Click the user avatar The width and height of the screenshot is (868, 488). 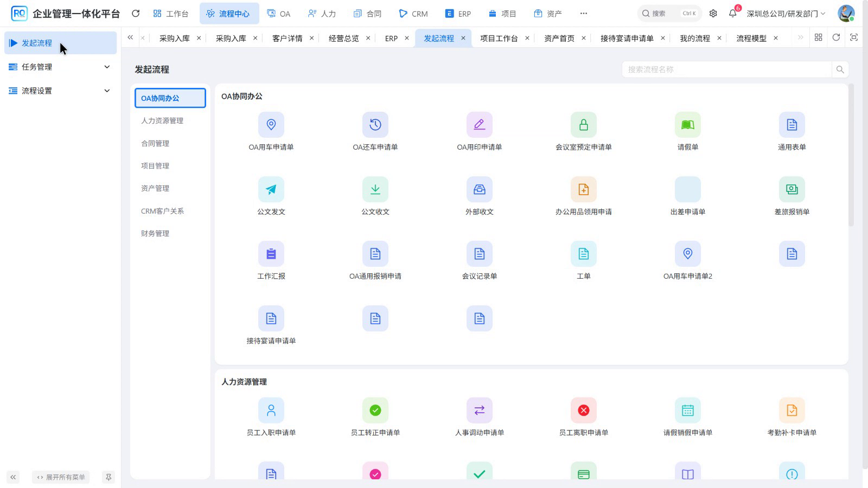click(x=846, y=14)
